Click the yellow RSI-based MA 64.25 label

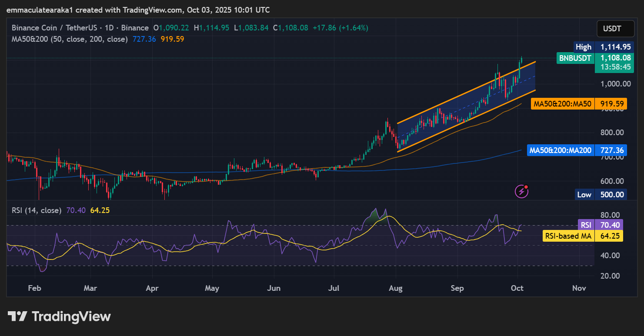pos(583,236)
